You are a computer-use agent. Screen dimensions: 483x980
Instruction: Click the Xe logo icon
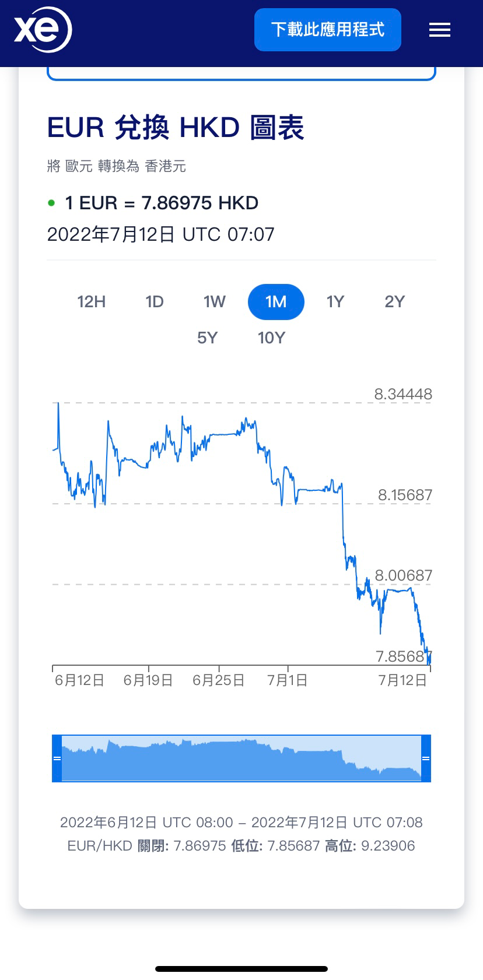[43, 30]
